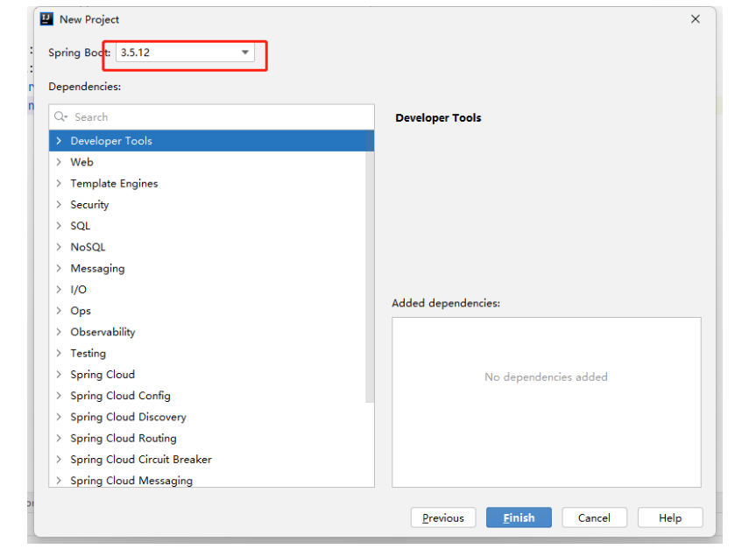The width and height of the screenshot is (756, 556).
Task: Click Finish to create the project
Action: [519, 517]
